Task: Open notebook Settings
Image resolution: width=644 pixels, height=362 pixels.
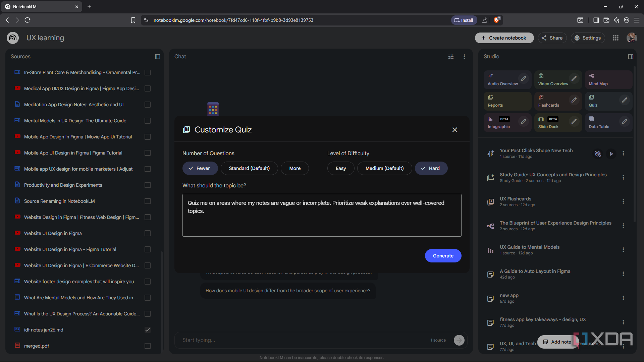Action: click(588, 38)
